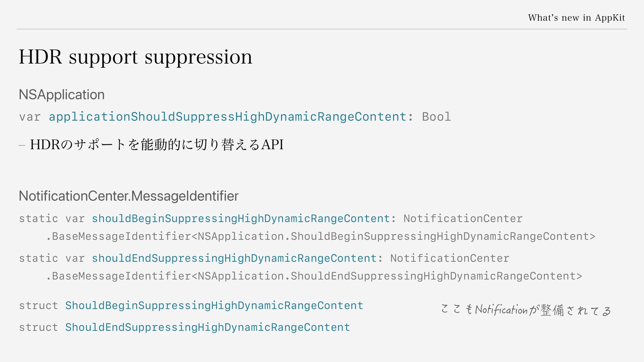Screen dimensions: 644x362
Task: Select the NotificationCenter.MessageIdentifier heading
Action: tap(128, 196)
